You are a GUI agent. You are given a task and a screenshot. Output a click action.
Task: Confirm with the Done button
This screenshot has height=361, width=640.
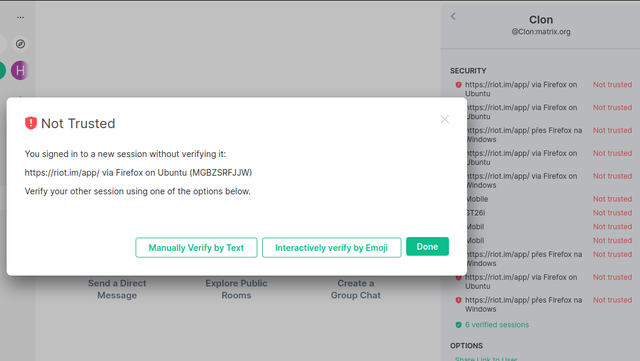427,247
